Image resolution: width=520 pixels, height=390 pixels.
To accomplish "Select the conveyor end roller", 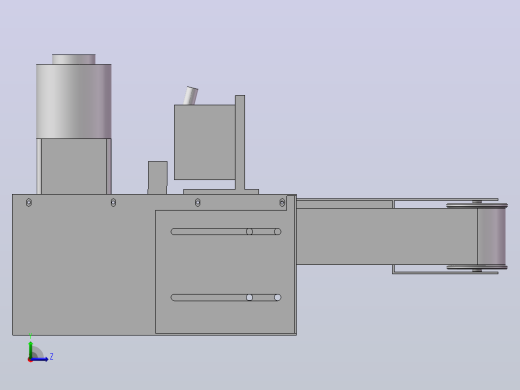I will click(x=492, y=236).
